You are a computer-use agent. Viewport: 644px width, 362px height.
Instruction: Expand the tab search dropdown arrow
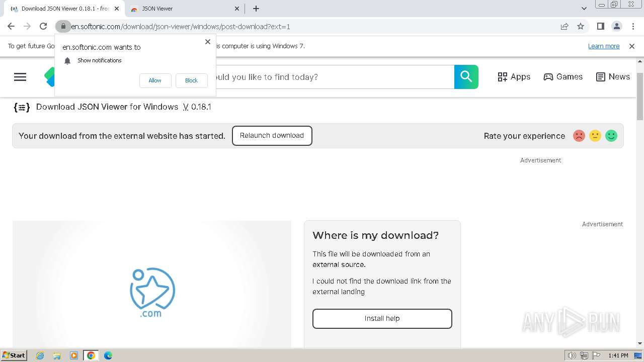point(584,9)
